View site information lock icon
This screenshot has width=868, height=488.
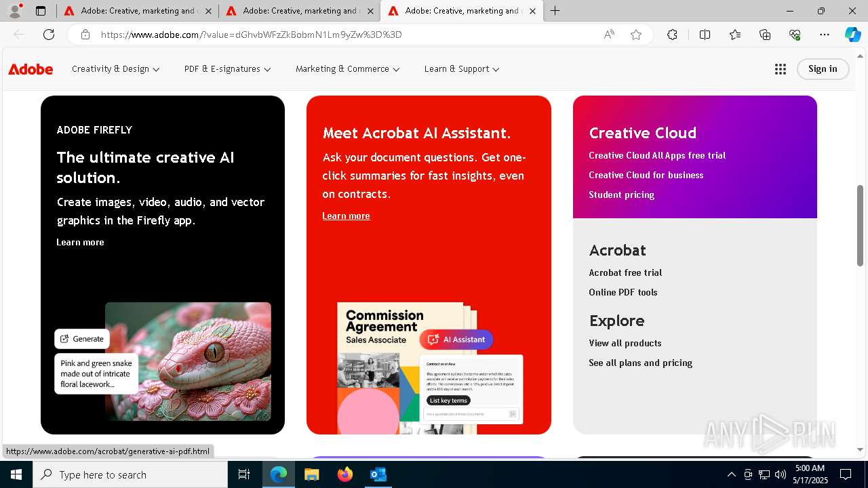click(x=85, y=35)
